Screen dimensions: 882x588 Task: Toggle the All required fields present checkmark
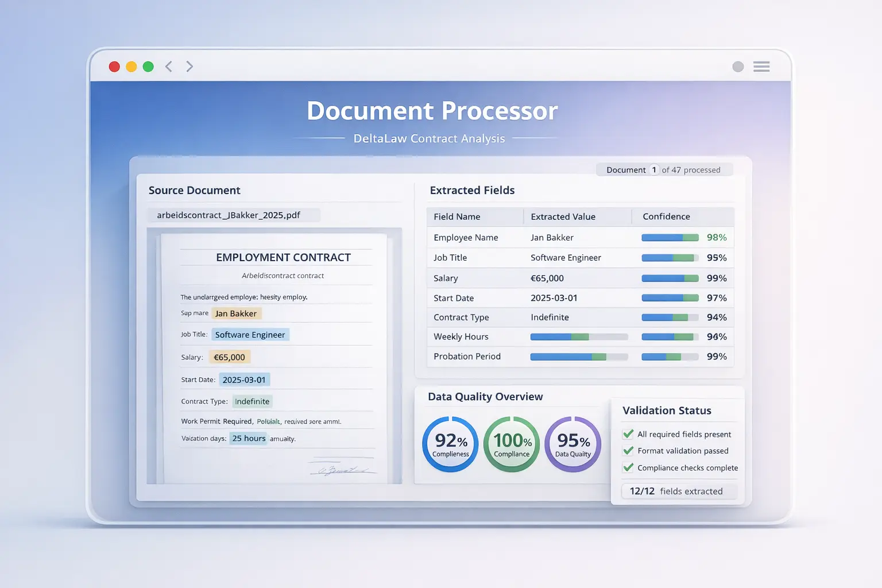pyautogui.click(x=628, y=434)
